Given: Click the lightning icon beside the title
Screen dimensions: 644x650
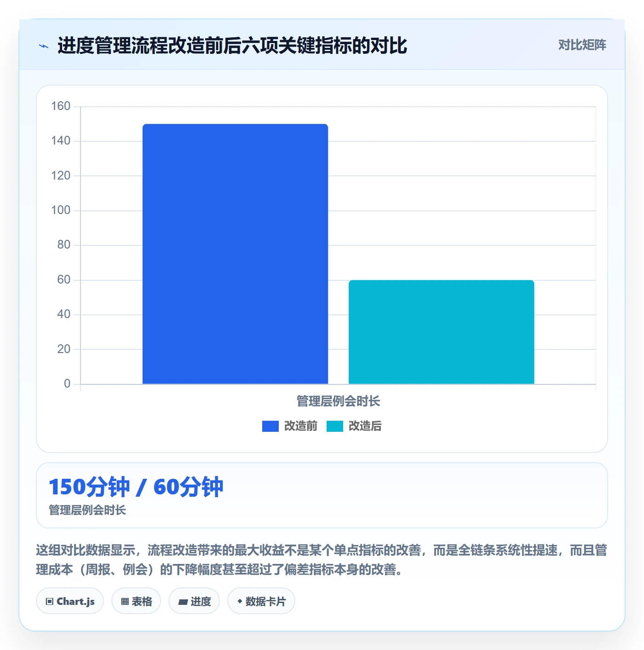Looking at the screenshot, I should (44, 46).
